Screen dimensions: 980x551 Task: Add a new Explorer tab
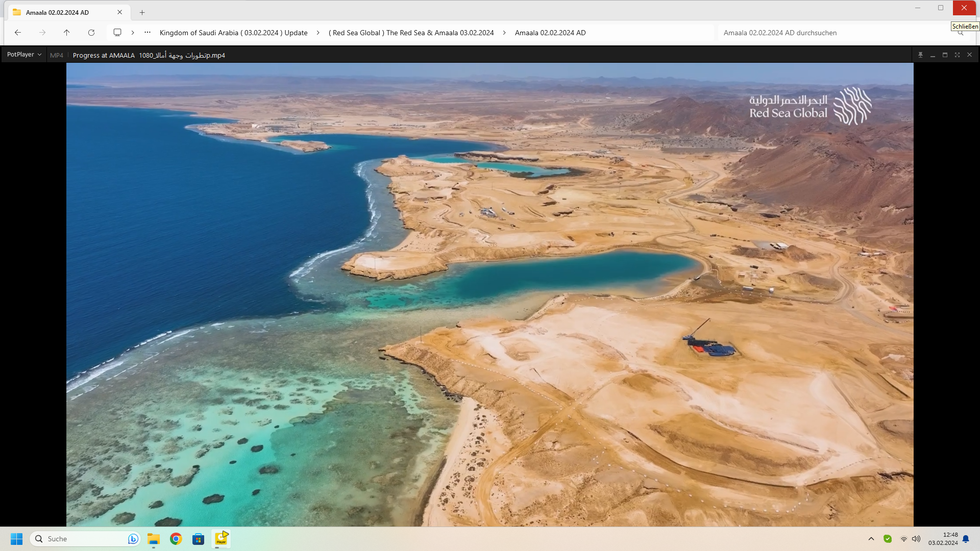coord(142,12)
